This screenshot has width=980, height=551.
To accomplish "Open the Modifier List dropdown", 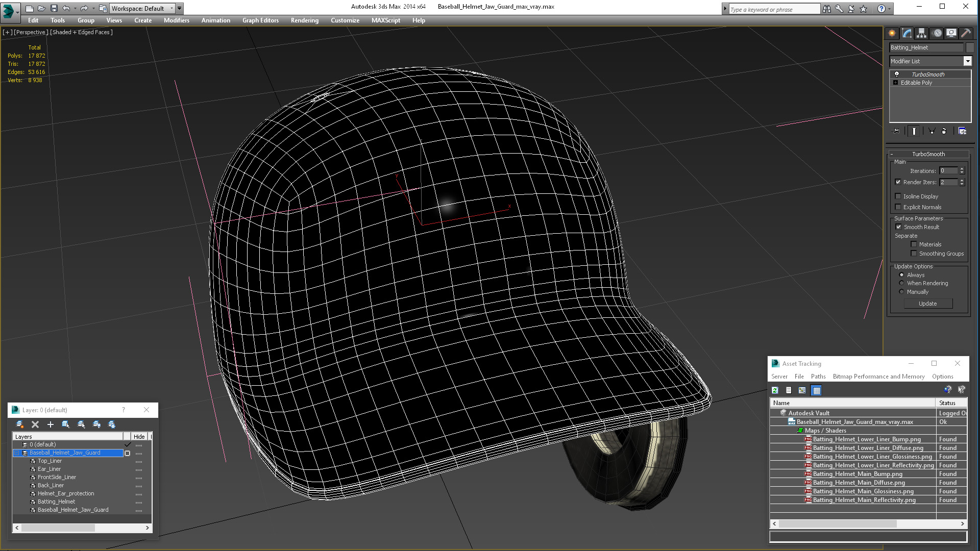I will (967, 61).
